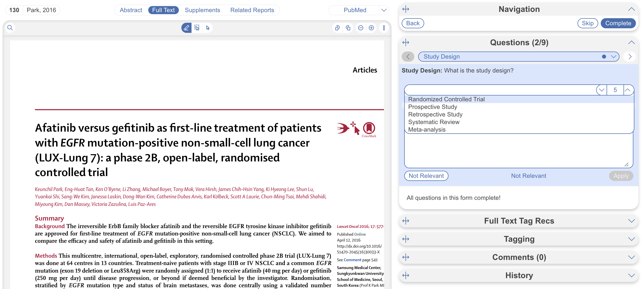This screenshot has height=289, width=644.
Task: Select the highlighter pen annotation tool
Action: point(186,28)
